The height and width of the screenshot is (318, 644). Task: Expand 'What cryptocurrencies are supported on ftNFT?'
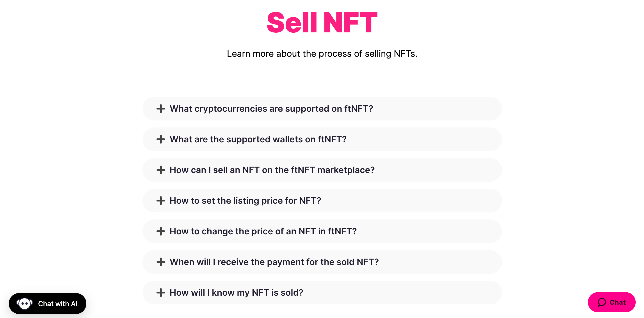click(x=272, y=109)
